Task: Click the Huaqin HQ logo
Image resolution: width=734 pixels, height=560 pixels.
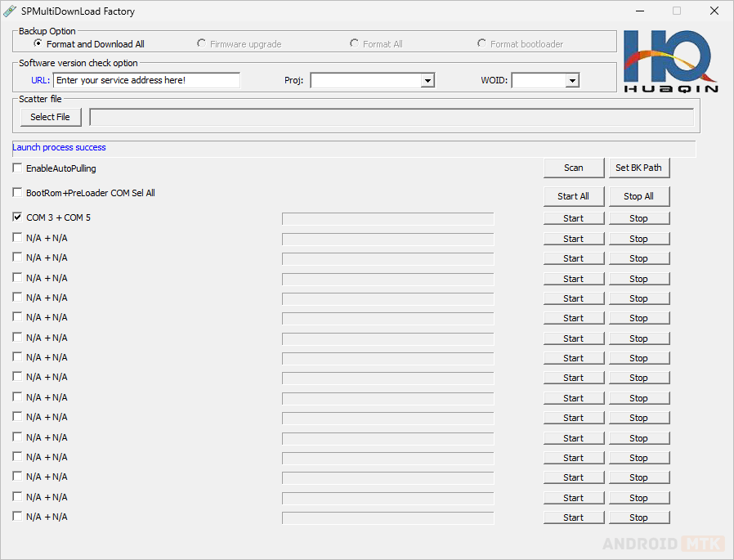Action: coord(670,60)
